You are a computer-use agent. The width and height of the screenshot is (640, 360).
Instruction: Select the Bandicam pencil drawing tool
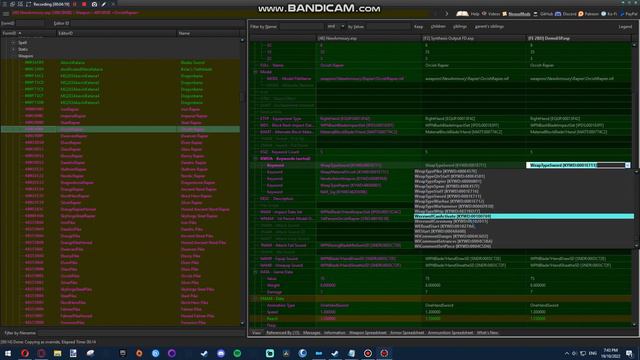click(104, 4)
